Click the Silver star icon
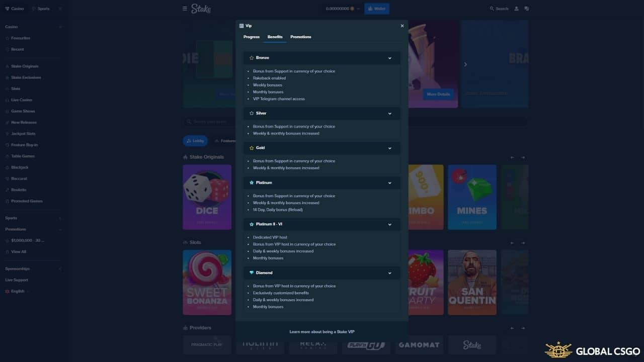644x362 pixels. pos(252,113)
